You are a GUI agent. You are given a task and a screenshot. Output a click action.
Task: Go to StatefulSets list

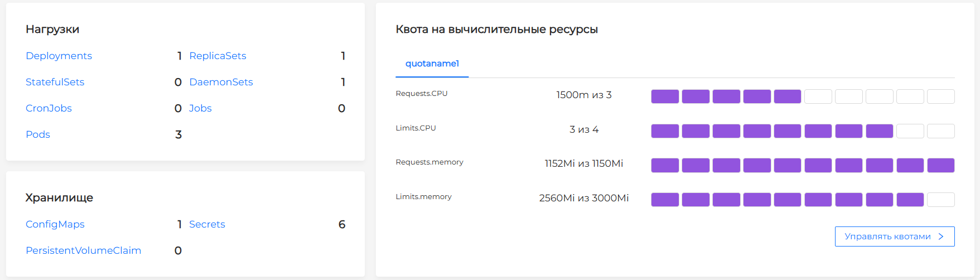(55, 82)
